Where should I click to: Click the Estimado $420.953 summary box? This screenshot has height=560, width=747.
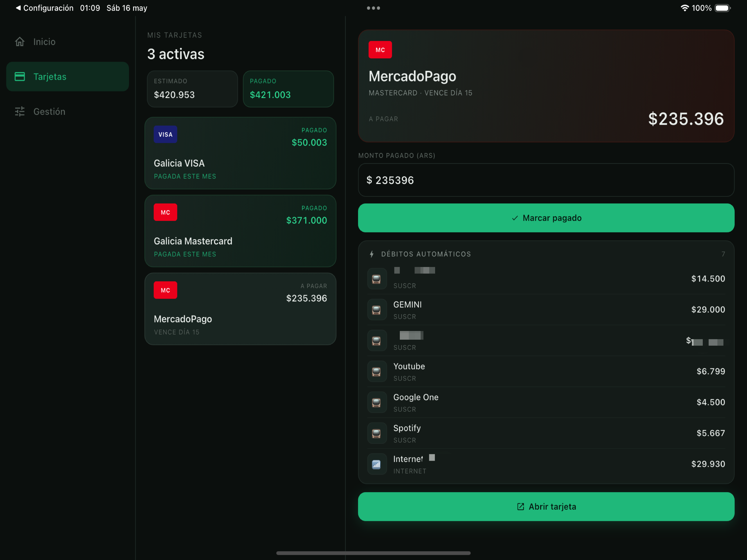tap(192, 89)
